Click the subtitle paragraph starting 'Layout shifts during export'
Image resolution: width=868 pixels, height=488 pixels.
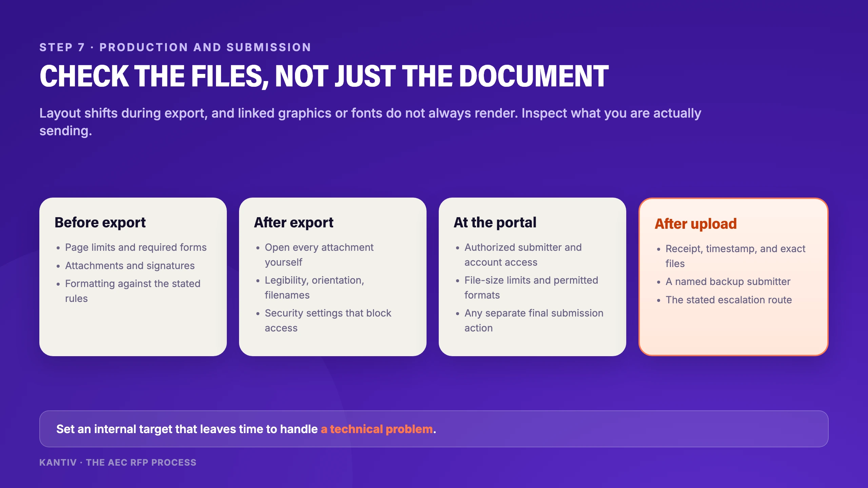tap(370, 122)
